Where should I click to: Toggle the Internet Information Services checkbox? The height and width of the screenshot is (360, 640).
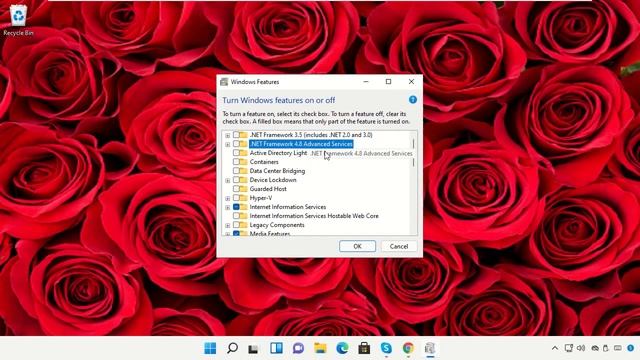click(x=236, y=207)
